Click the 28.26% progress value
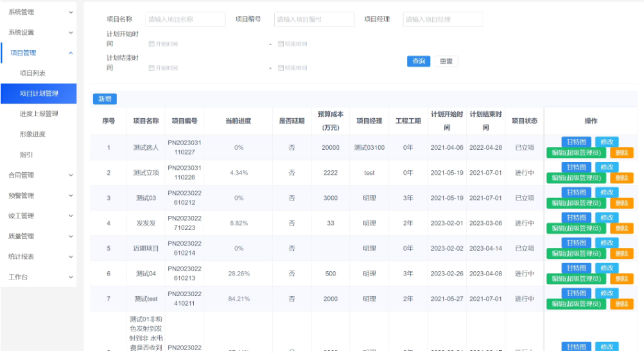644x354 pixels. (239, 274)
